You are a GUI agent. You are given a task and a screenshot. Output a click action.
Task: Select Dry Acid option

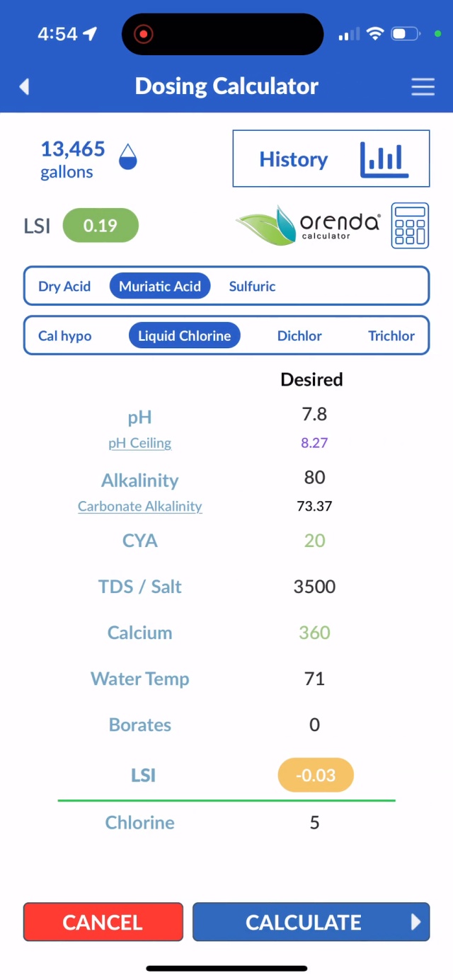click(x=64, y=287)
